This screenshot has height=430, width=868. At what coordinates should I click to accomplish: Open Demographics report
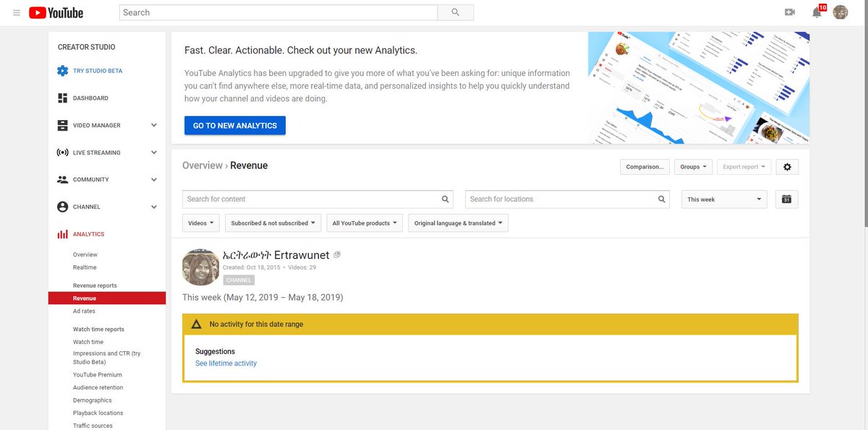tap(93, 400)
